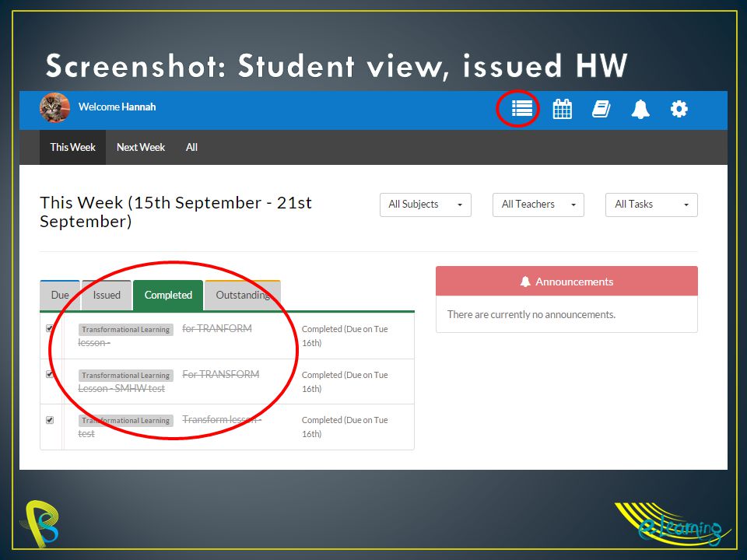This screenshot has width=747, height=560.
Task: Click 'Welcome Hannah' text
Action: [117, 107]
